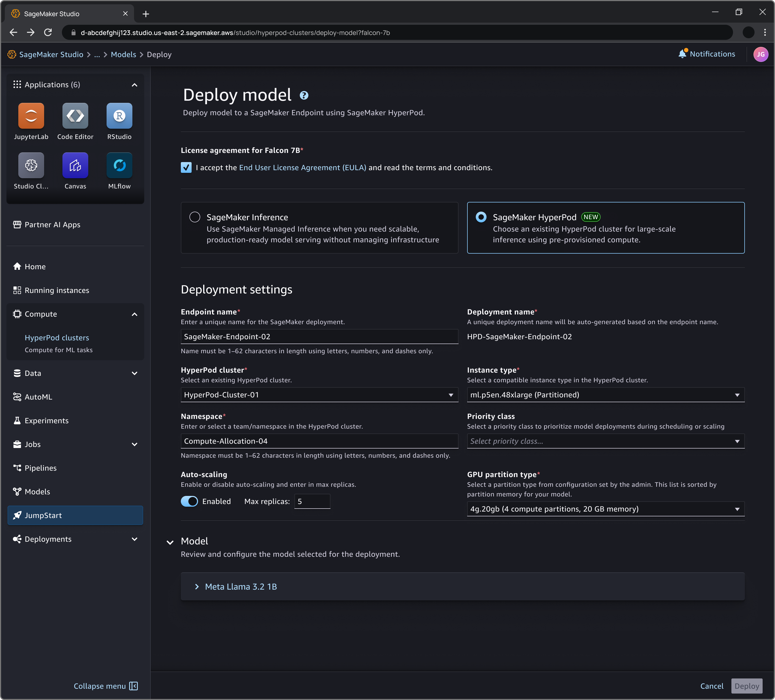Launch the Code Editor app icon
Image resolution: width=775 pixels, height=700 pixels.
[75, 116]
